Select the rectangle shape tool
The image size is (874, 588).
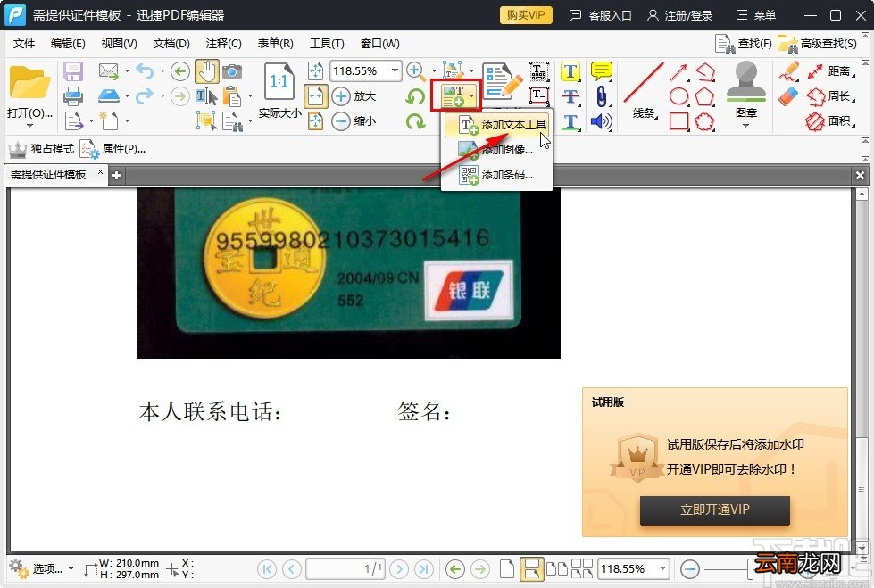pos(678,121)
